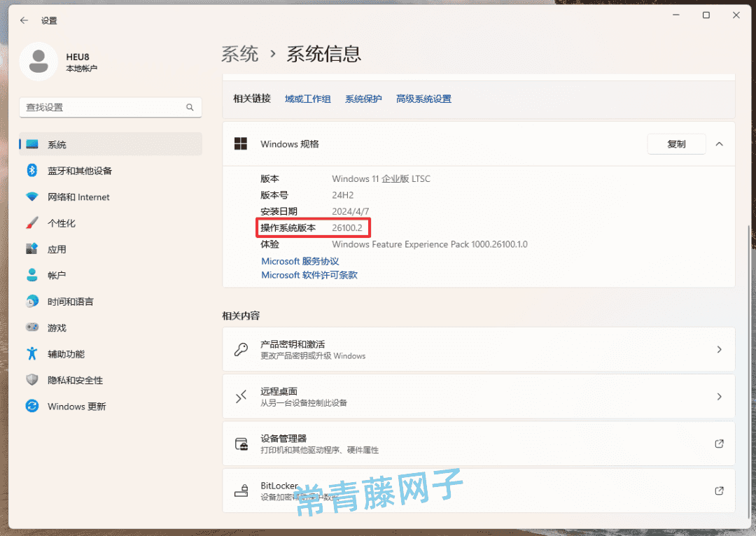
Task: Collapse the Windows 规格 section
Action: coord(720,144)
